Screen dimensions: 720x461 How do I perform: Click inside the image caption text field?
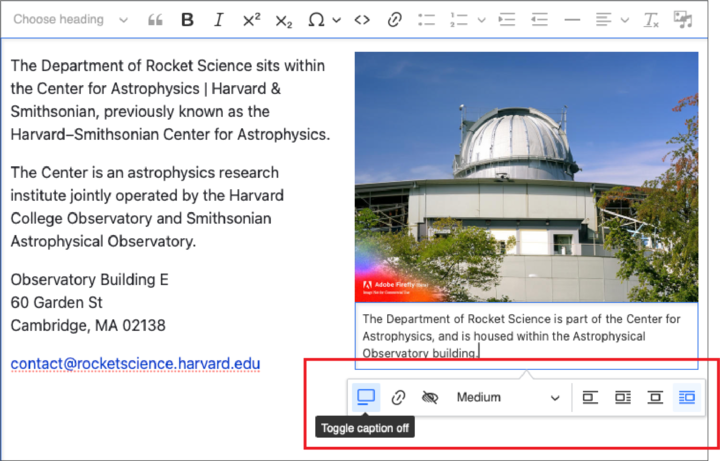pyautogui.click(x=526, y=336)
